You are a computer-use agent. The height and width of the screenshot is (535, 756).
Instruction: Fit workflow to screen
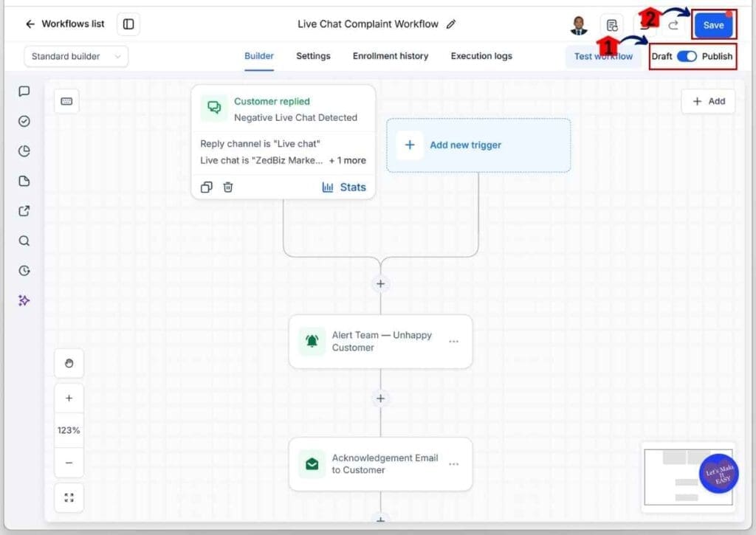(x=69, y=497)
